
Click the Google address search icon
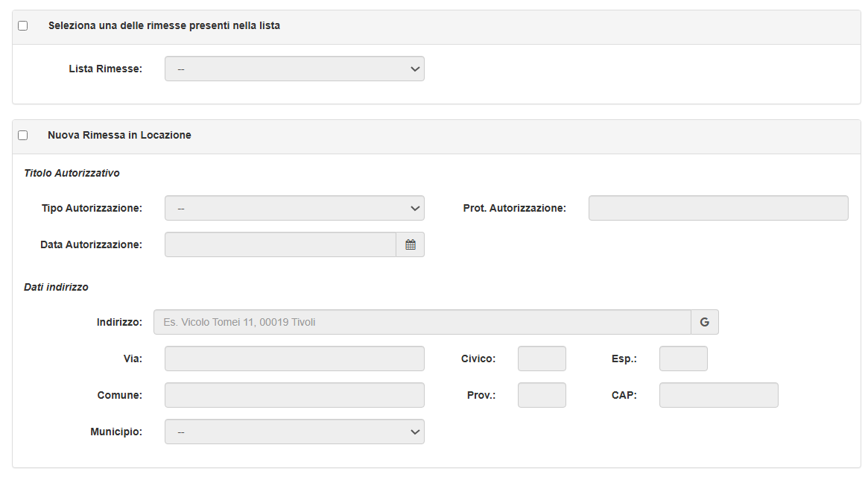click(x=704, y=322)
